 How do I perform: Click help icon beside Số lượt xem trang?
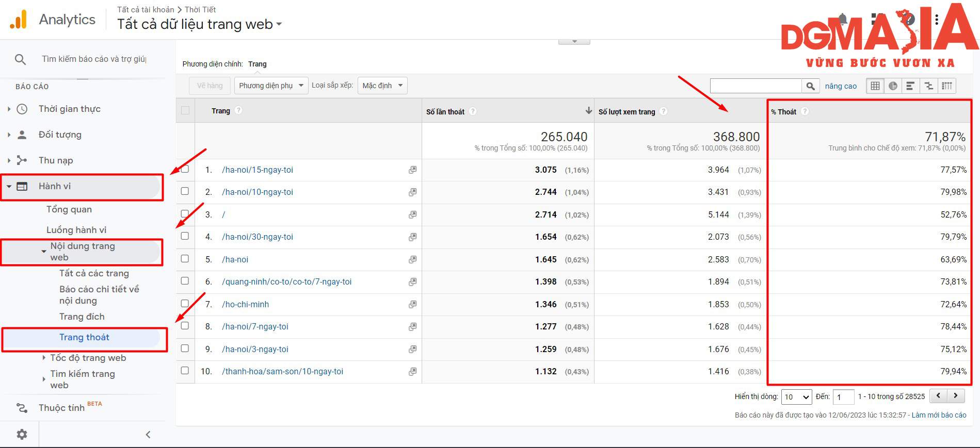click(x=664, y=111)
